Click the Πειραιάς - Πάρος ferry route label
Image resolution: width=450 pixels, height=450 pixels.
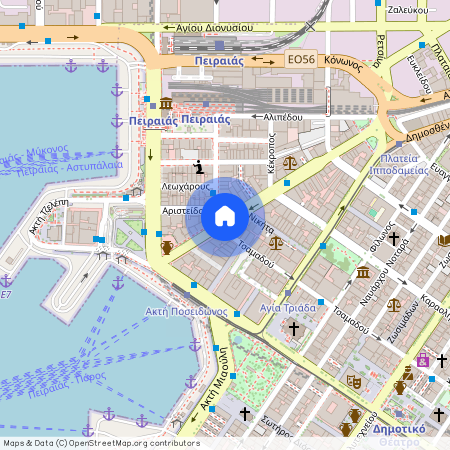click(67, 385)
